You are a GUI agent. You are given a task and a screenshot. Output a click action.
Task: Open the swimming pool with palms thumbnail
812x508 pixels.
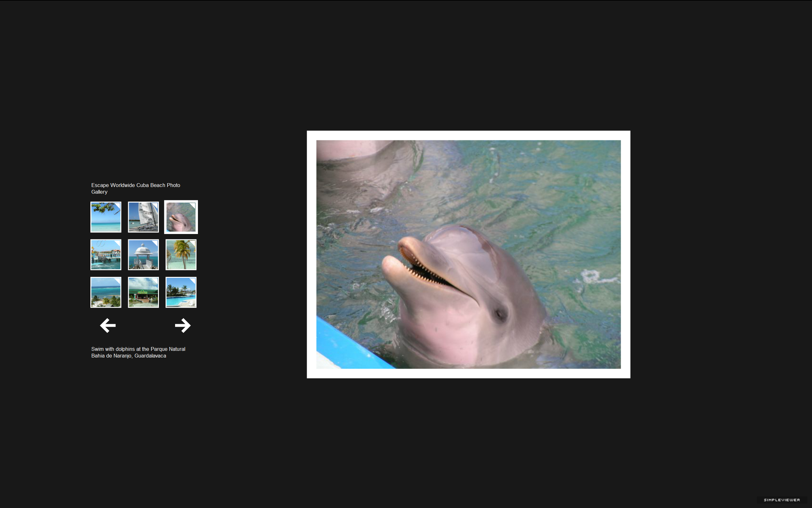(x=181, y=292)
